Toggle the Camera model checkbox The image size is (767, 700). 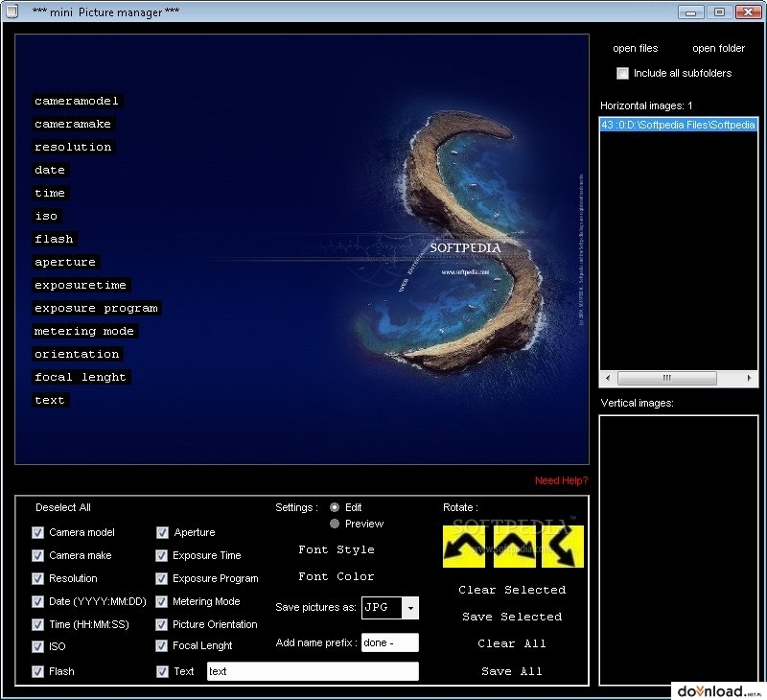[37, 533]
